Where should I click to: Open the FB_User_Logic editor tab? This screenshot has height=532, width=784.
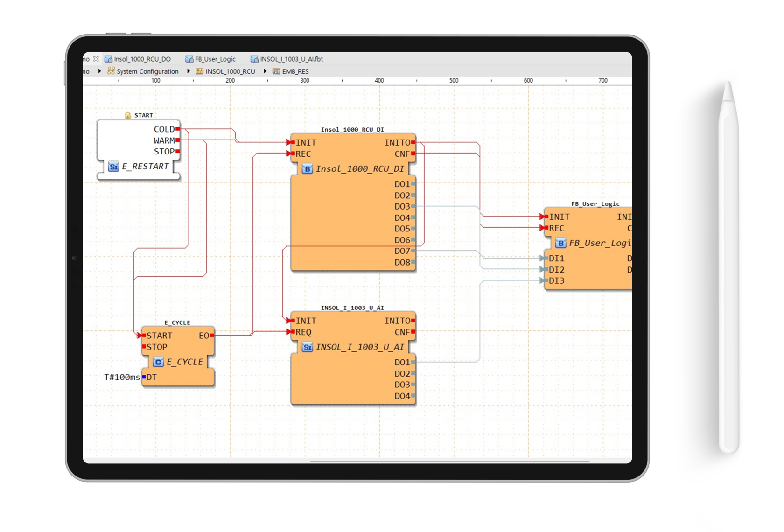[x=210, y=59]
